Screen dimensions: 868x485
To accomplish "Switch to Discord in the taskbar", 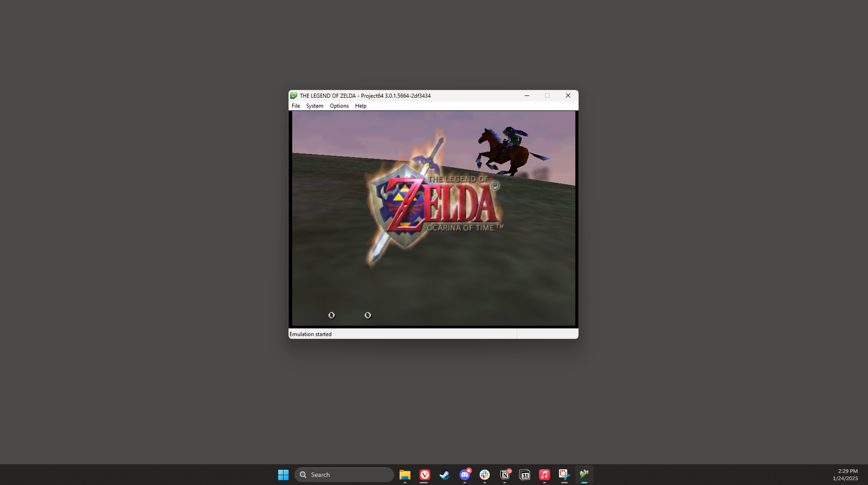I will pos(465,475).
